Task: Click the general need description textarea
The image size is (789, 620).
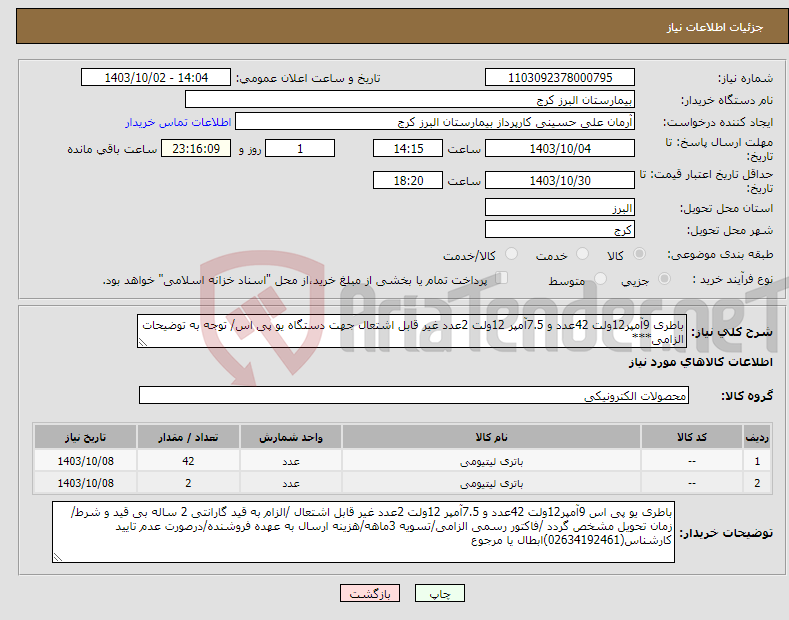Action: 412,331
